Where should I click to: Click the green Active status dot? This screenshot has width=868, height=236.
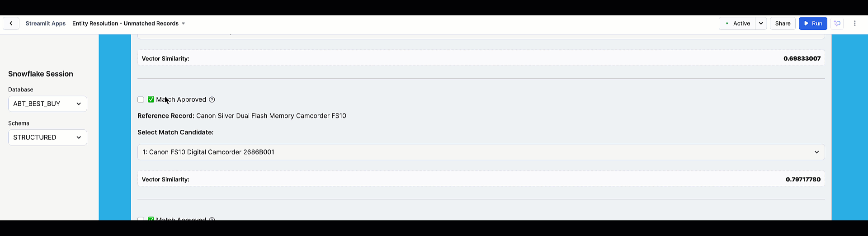(x=727, y=24)
